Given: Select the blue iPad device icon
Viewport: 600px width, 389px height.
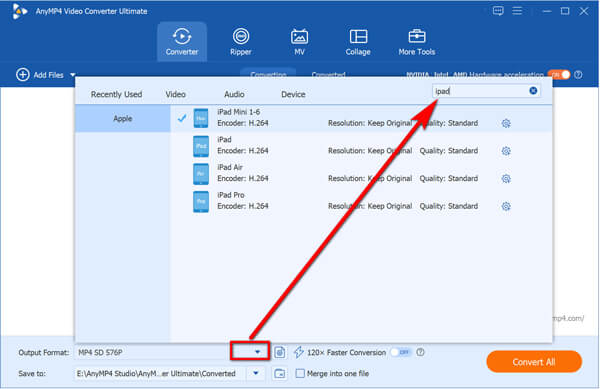Looking at the screenshot, I should (201, 146).
